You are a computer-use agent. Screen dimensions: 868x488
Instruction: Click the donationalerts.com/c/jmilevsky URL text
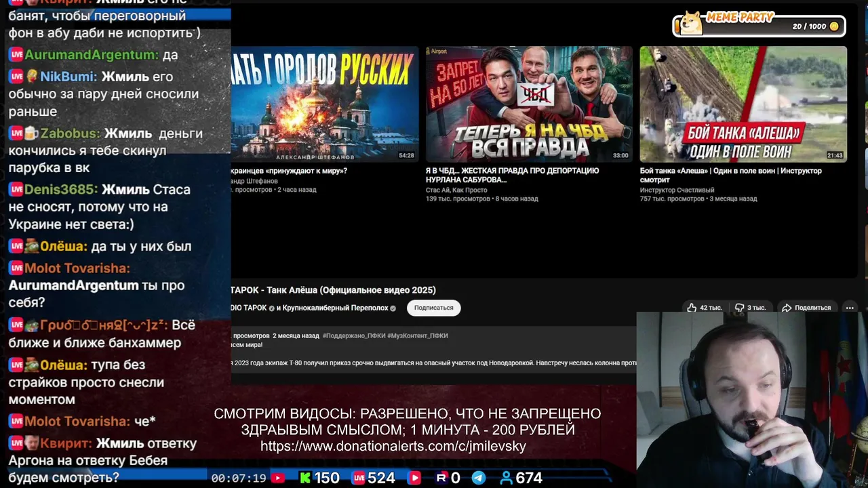click(393, 446)
